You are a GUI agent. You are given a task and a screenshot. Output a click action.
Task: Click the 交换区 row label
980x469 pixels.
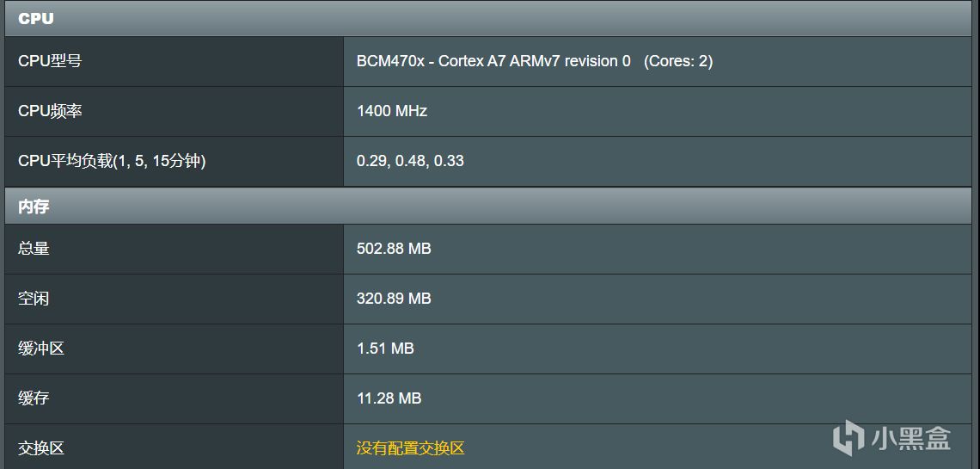coord(41,448)
